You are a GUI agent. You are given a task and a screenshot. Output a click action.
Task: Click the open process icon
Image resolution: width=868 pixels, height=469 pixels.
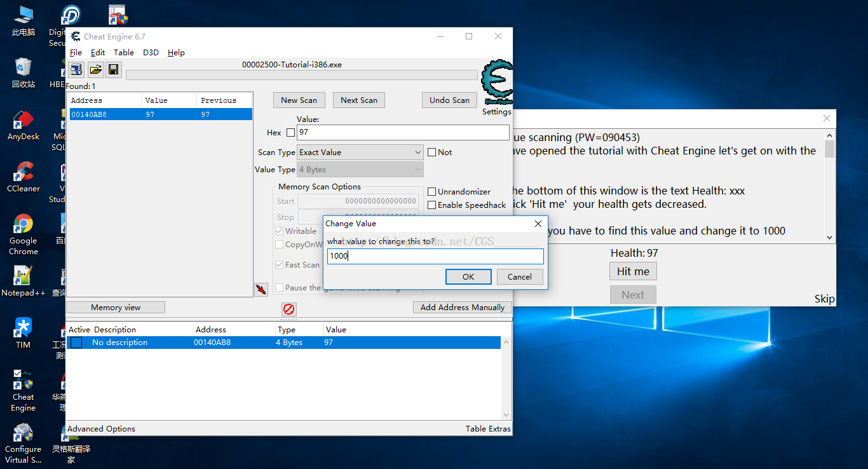76,69
